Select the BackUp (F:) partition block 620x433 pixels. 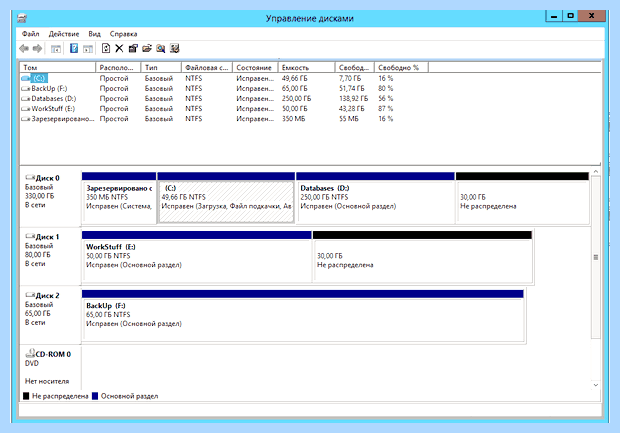click(x=303, y=316)
